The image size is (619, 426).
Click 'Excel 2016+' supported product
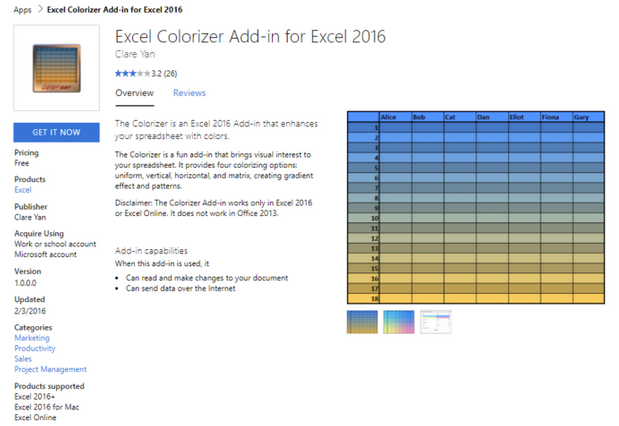[x=35, y=396]
